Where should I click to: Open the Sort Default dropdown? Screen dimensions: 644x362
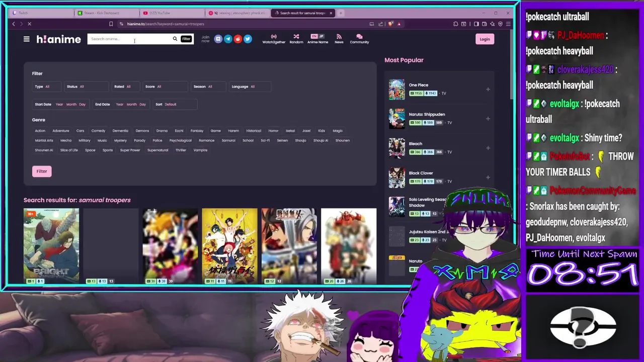tap(175, 104)
